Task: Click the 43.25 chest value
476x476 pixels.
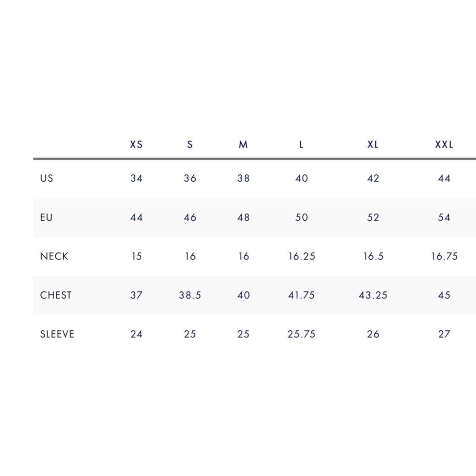Action: coord(373,295)
